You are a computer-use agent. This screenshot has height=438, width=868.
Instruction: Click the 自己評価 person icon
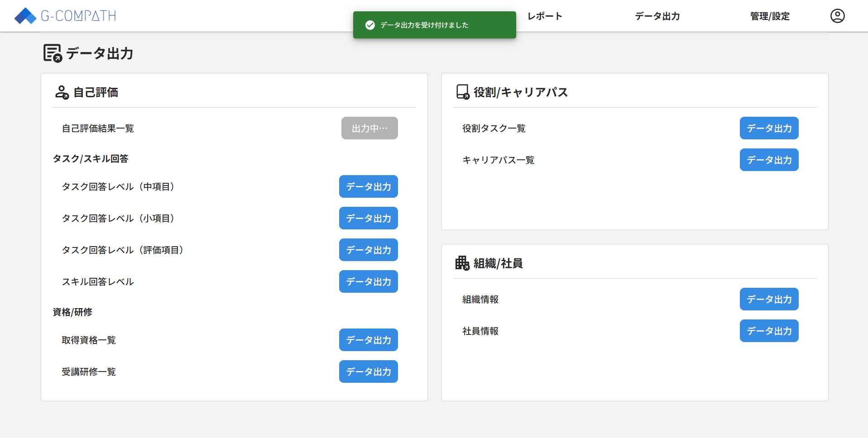coord(62,92)
